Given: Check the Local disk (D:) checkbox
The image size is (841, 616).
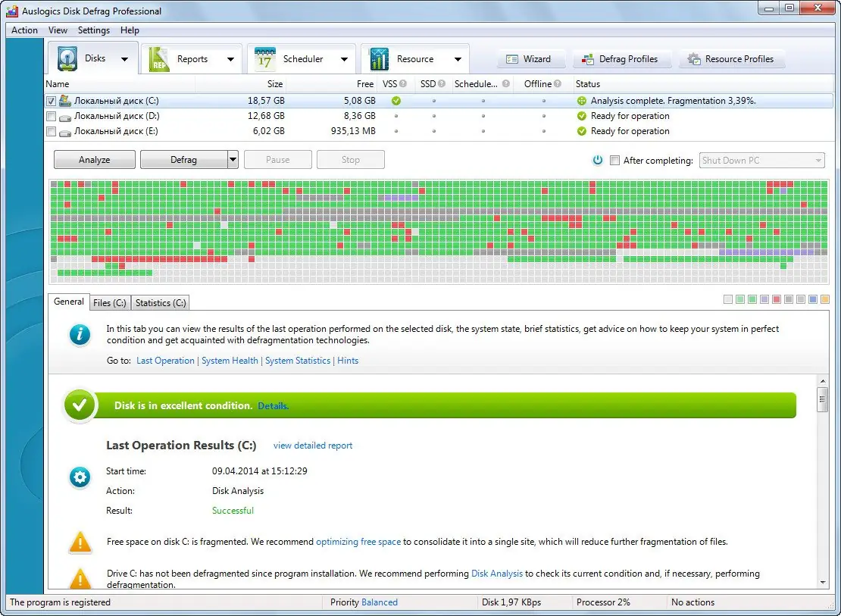Looking at the screenshot, I should (51, 116).
